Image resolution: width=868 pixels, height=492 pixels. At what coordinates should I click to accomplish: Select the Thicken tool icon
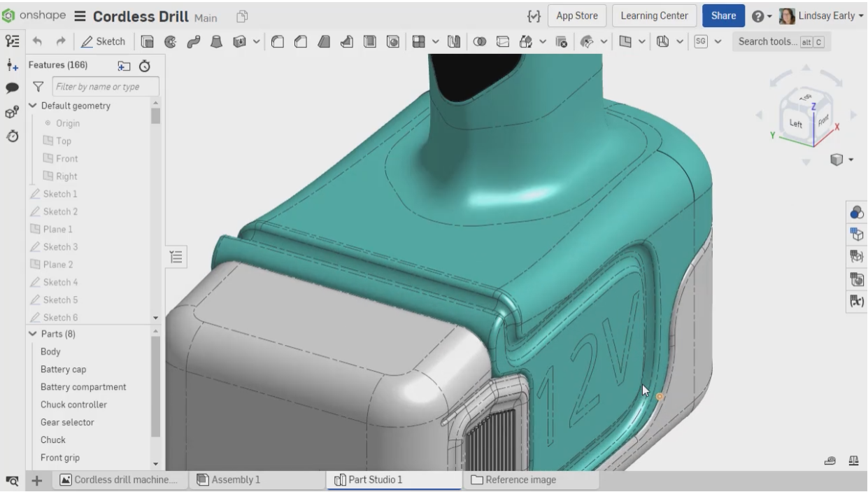[x=238, y=41]
